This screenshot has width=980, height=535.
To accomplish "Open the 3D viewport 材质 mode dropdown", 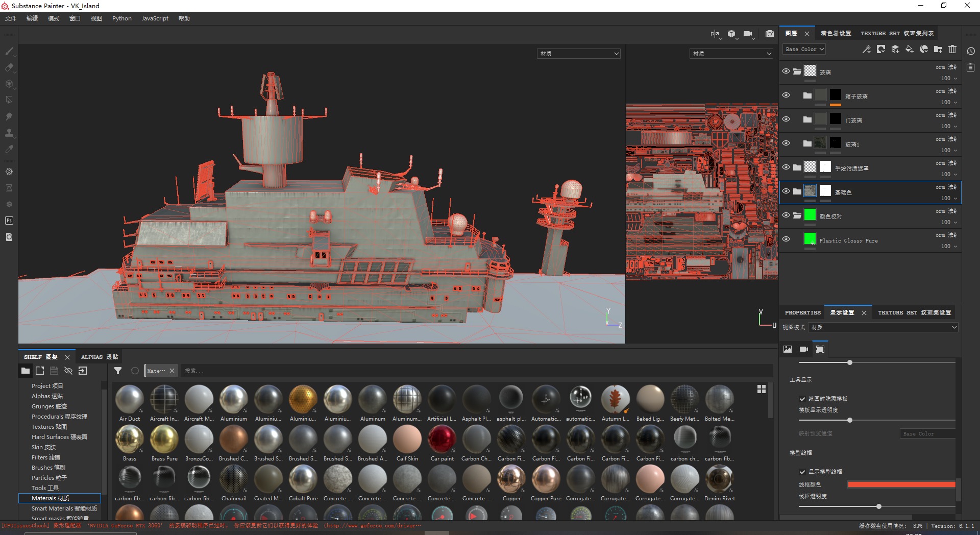I will pos(579,54).
